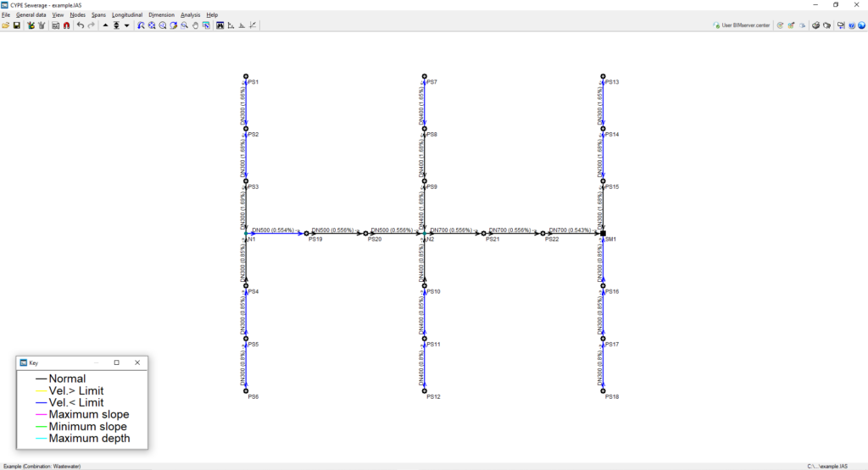Open the Help menu
This screenshot has height=470, width=868.
pos(212,15)
